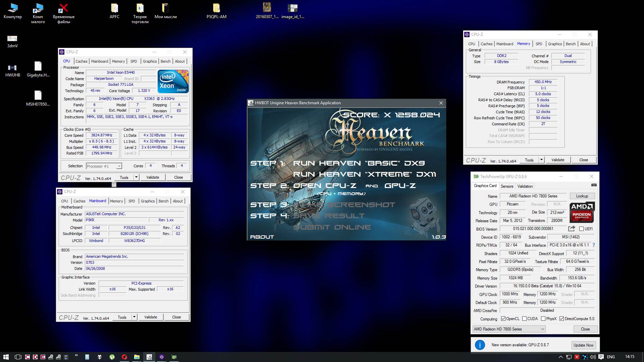Viewport: 644px width, 362px height.
Task: Switch to the Validation tab in GPU-Z
Action: coord(525,186)
